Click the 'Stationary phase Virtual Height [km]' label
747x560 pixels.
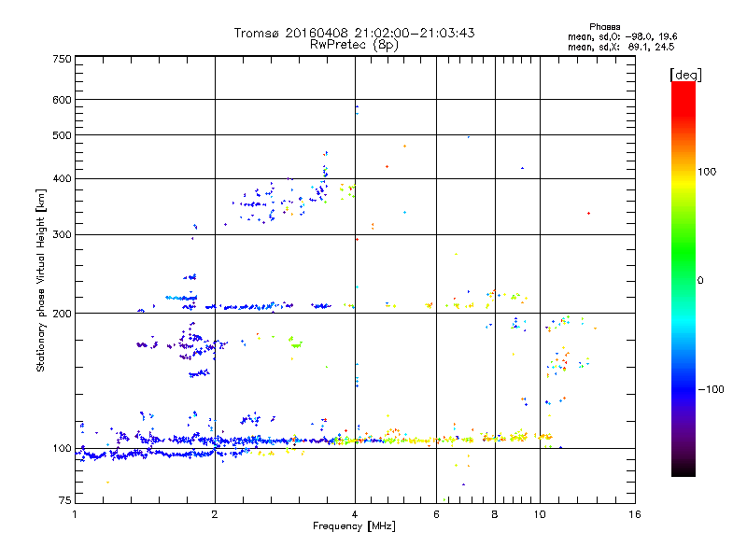coord(41,280)
